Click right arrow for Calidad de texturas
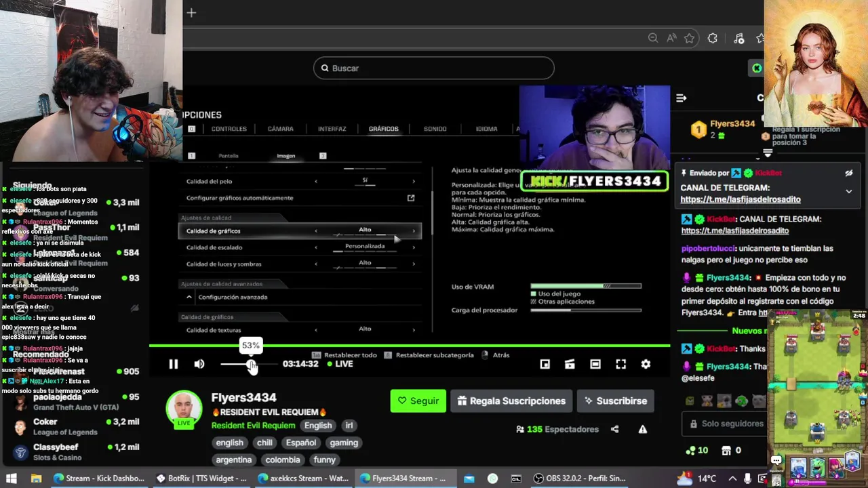 414,330
